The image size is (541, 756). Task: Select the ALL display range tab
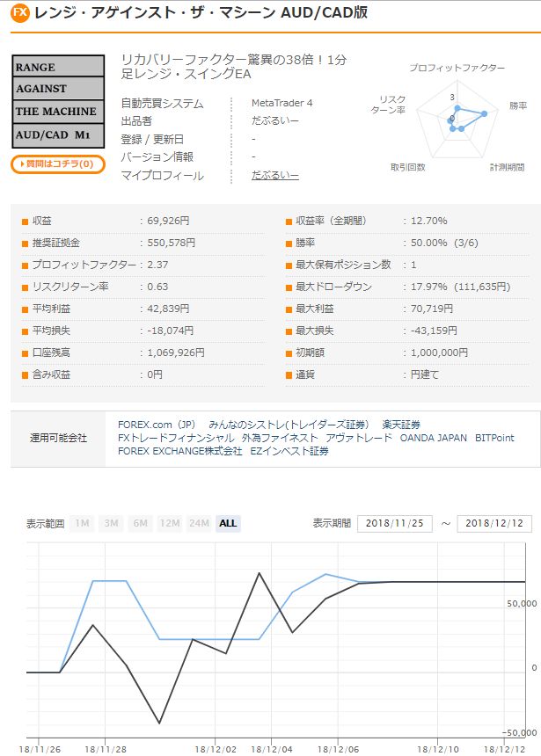(x=228, y=523)
